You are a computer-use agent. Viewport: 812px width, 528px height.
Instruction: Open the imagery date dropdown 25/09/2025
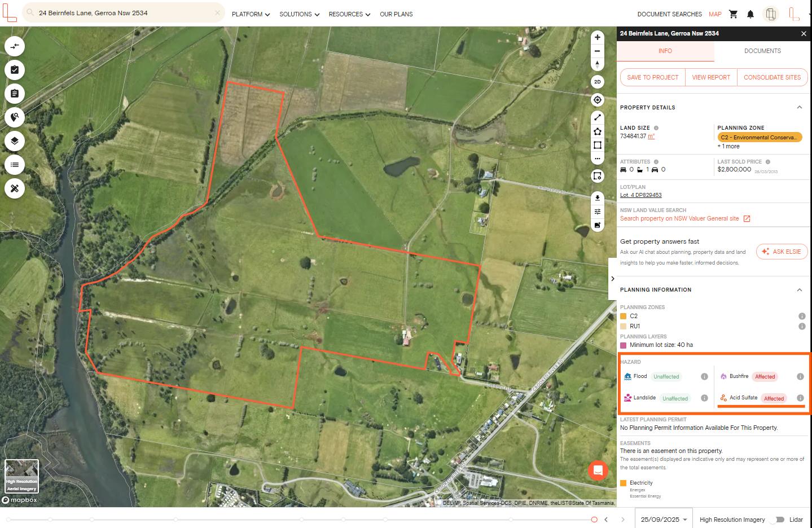click(664, 520)
